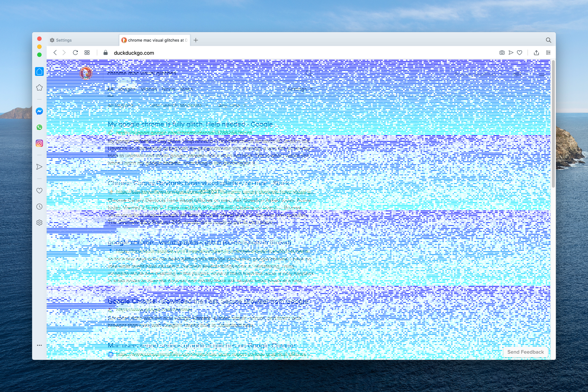Click the lock icon for site security info
Viewport: 588px width, 392px height.
point(106,52)
